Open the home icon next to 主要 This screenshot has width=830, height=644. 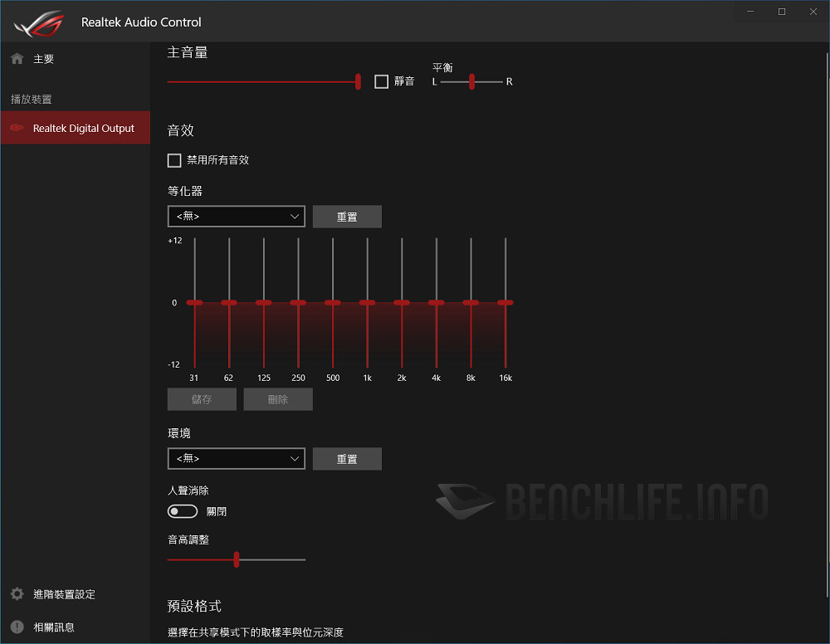pyautogui.click(x=17, y=59)
